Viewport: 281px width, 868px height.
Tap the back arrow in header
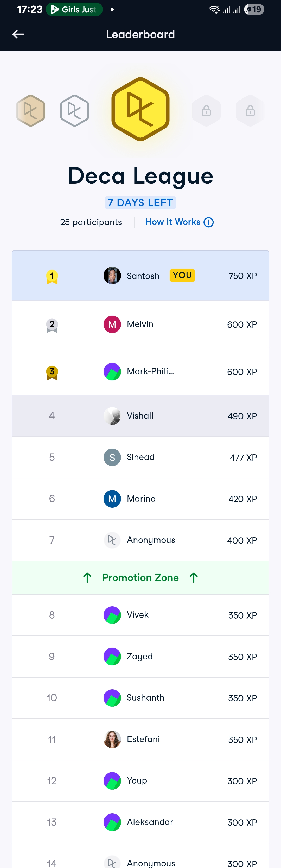click(18, 34)
